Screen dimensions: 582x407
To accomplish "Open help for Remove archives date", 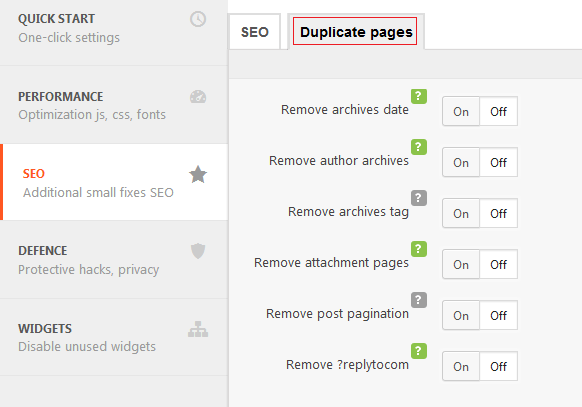I will (419, 96).
